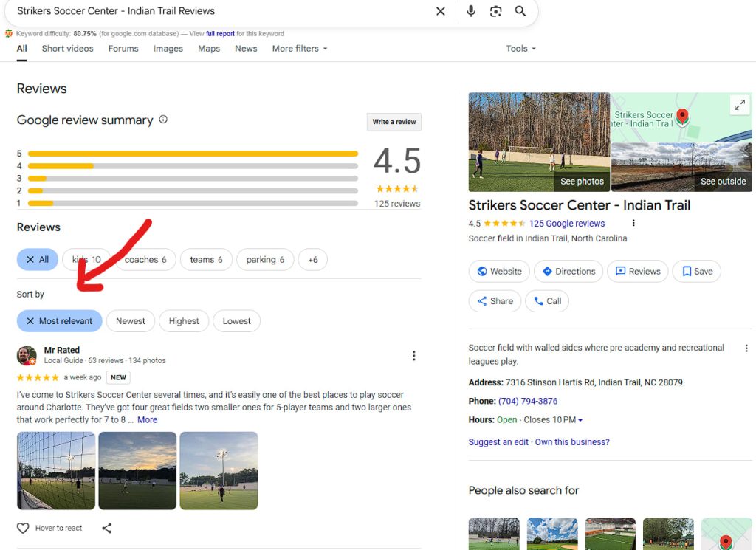Expand the map with the expand arrows icon
756x550 pixels.
(740, 105)
